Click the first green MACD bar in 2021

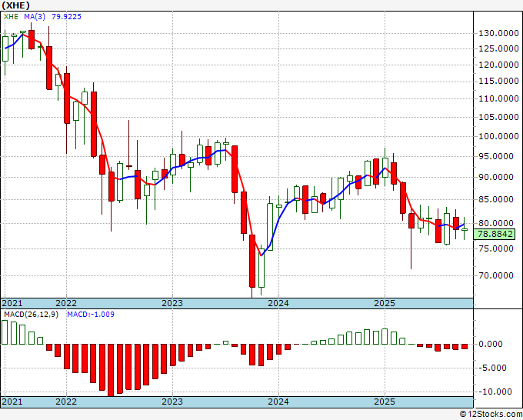[x=5, y=332]
